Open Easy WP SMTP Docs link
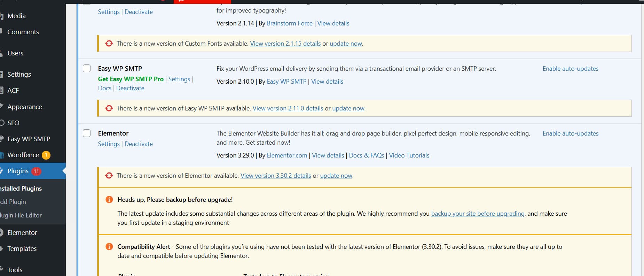 (x=104, y=88)
